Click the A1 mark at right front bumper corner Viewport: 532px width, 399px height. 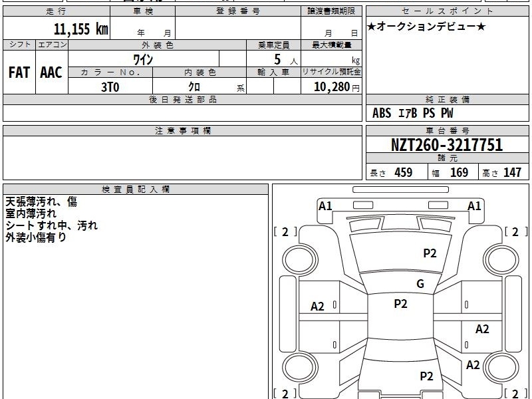pos(474,206)
